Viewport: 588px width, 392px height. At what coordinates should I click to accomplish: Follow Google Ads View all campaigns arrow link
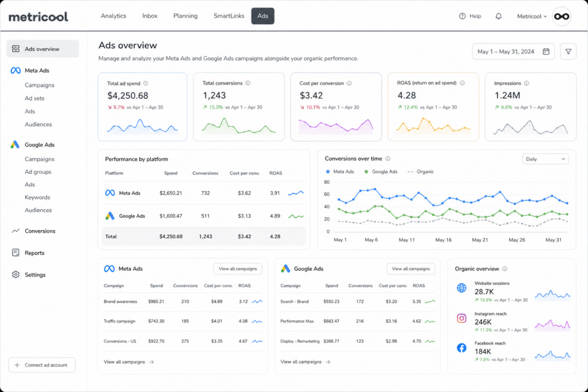pos(305,362)
